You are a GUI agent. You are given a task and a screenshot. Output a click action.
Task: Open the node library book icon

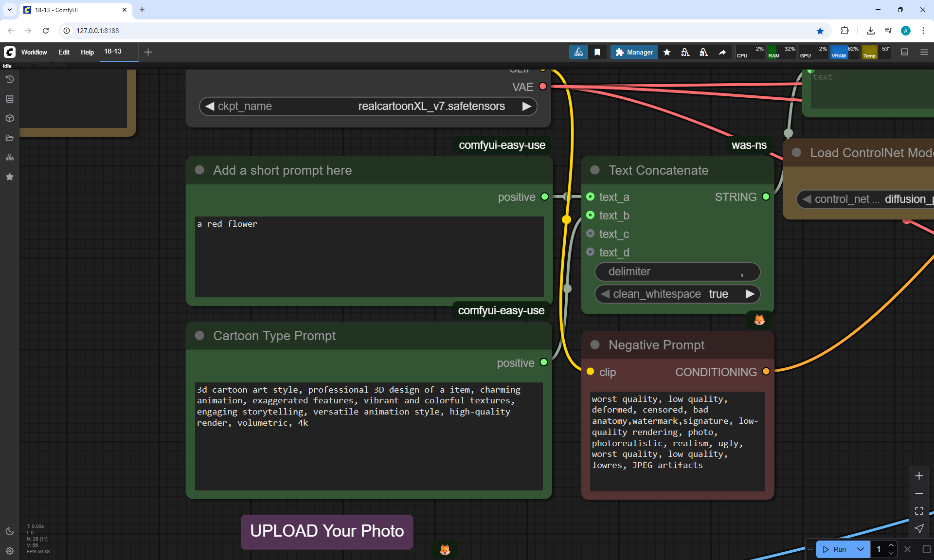pyautogui.click(x=9, y=99)
